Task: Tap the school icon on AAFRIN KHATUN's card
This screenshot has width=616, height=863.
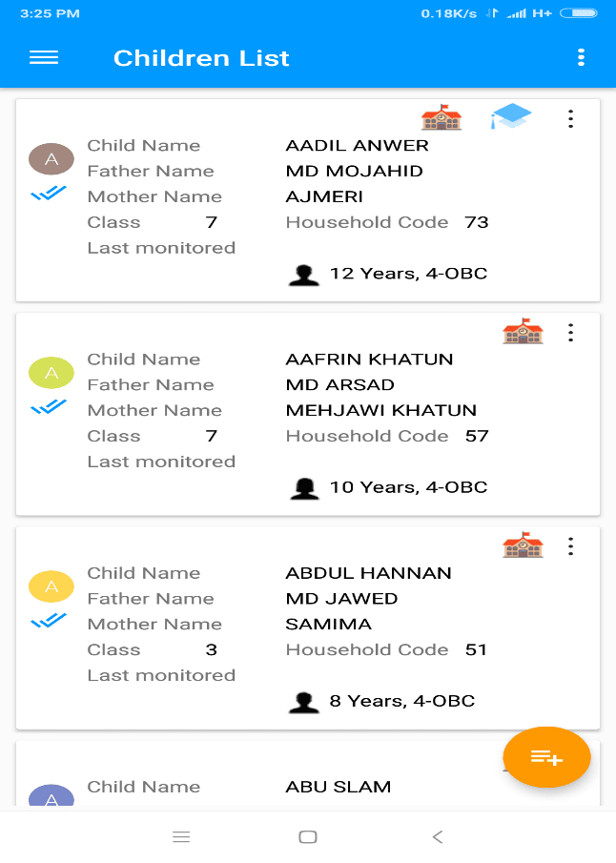Action: click(523, 331)
